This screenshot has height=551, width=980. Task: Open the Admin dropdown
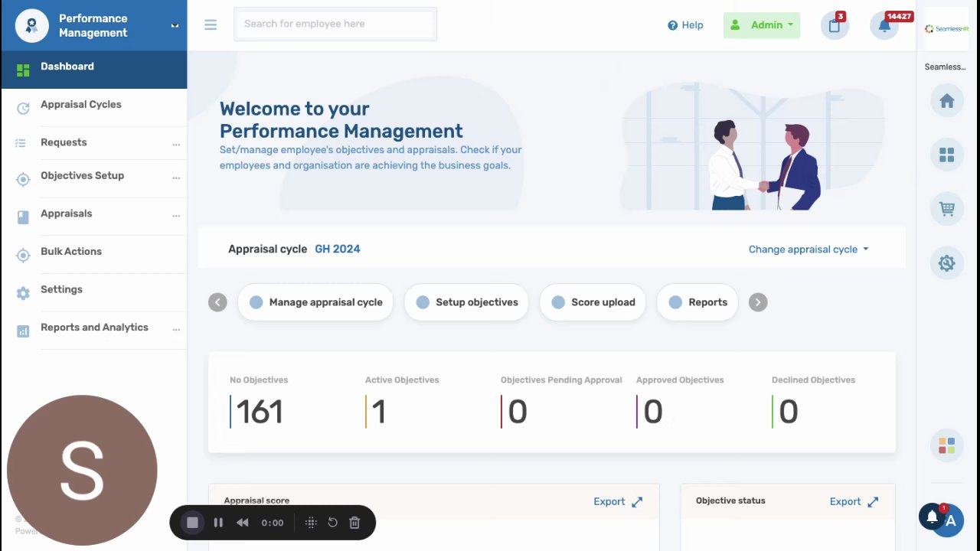(x=762, y=25)
